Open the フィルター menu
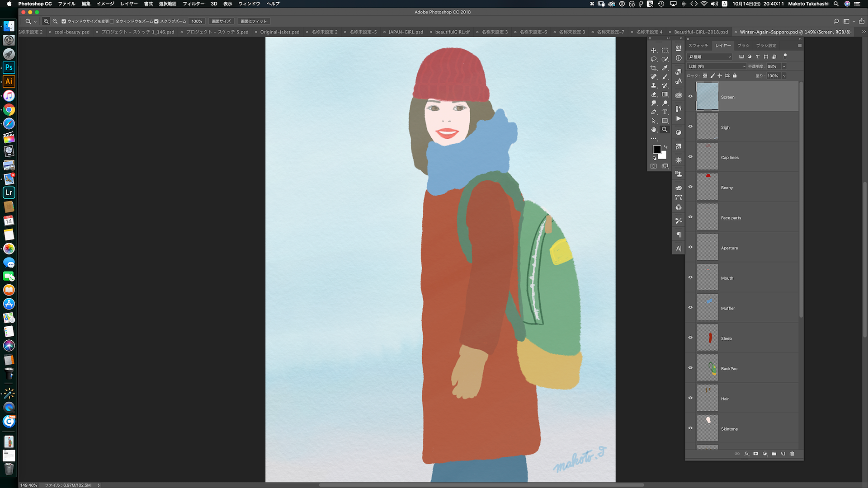The height and width of the screenshot is (488, 868). (193, 4)
